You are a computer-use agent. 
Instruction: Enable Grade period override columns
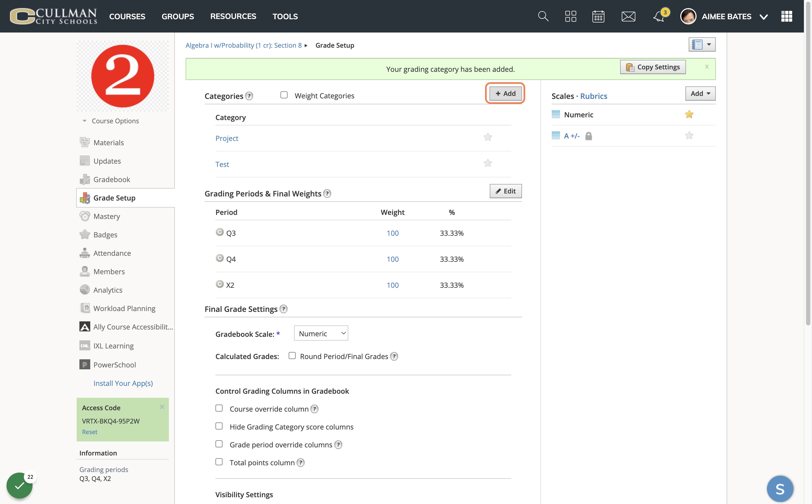(x=219, y=444)
